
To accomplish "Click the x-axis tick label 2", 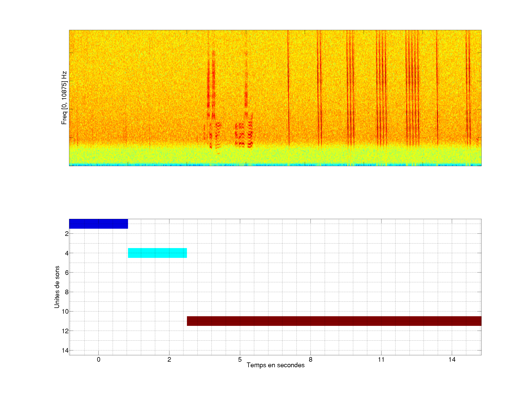I will pos(169,359).
